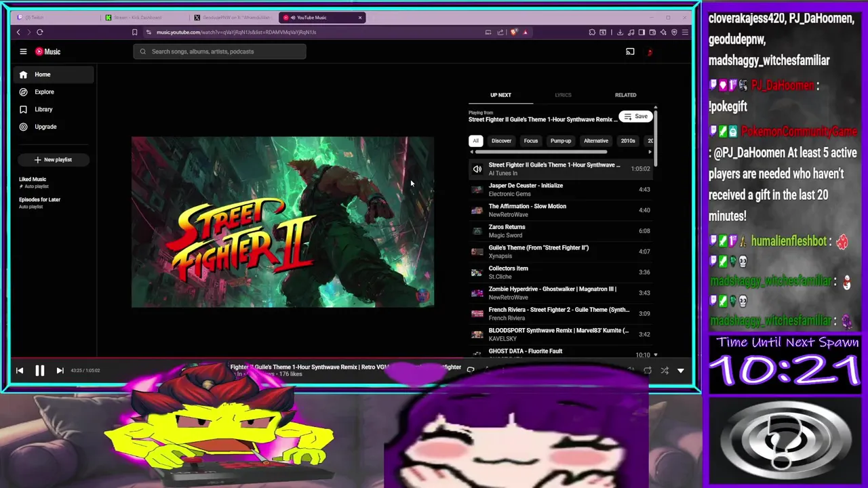Image resolution: width=868 pixels, height=488 pixels.
Task: Click the music.youtube.com address bar URL
Action: click(236, 32)
